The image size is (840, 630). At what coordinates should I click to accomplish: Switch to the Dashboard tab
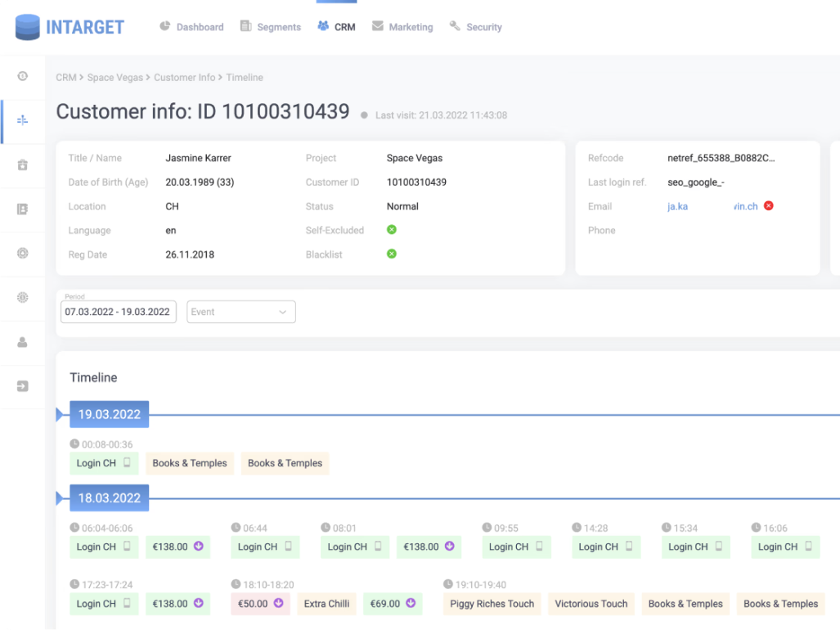(191, 27)
